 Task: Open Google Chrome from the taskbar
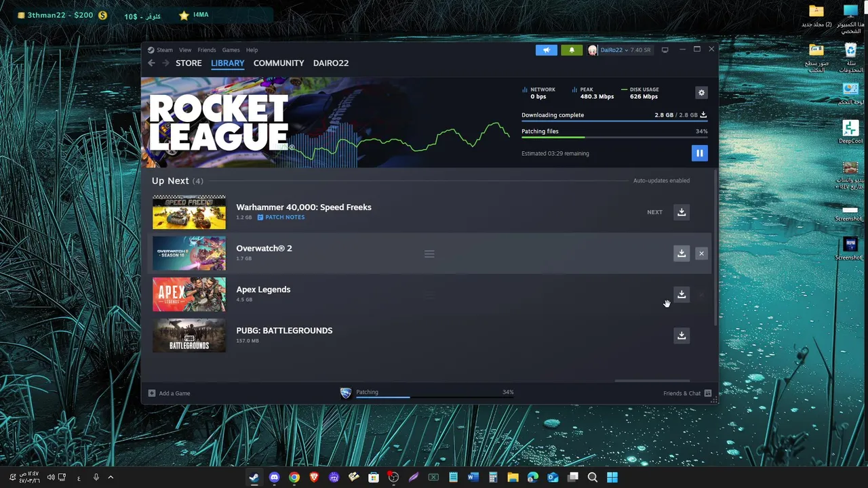(294, 477)
